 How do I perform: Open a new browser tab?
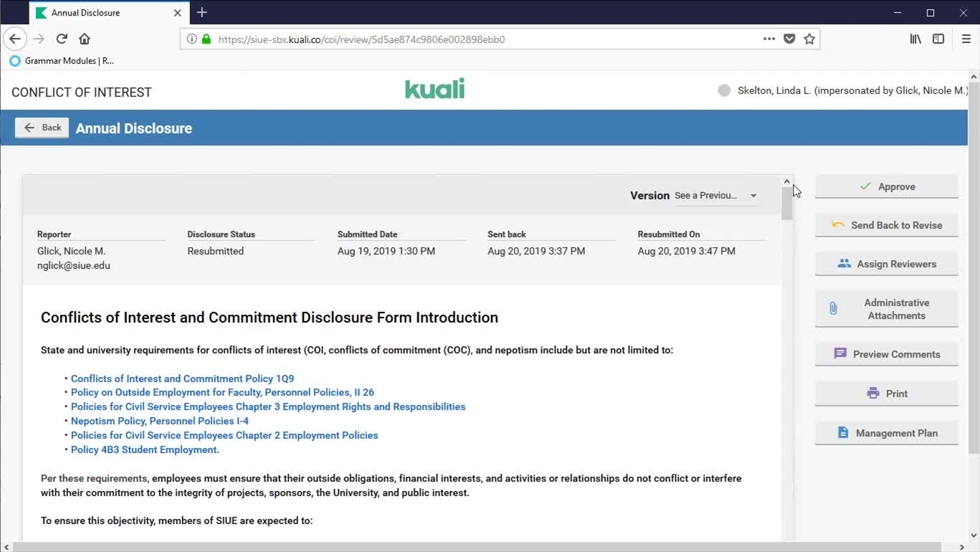(x=202, y=13)
